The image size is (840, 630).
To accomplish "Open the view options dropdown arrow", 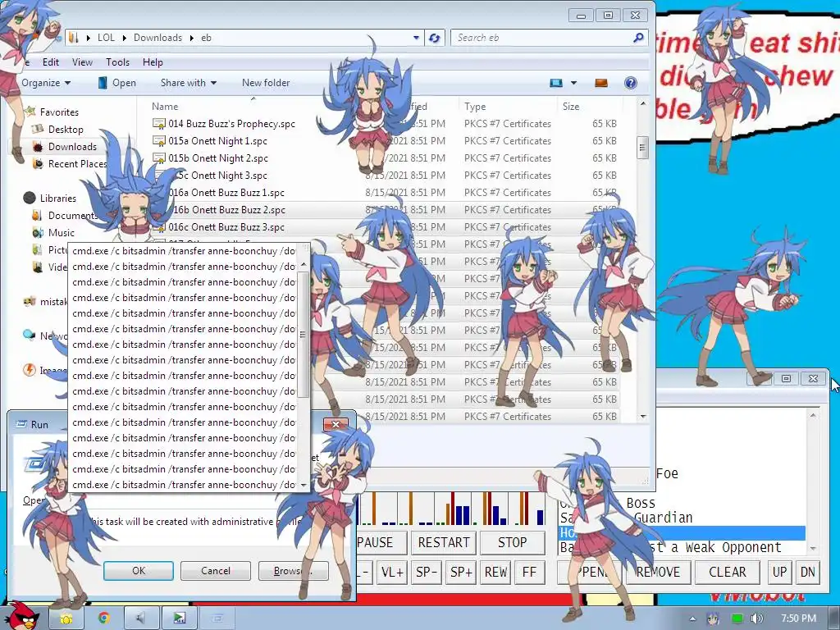I will [573, 83].
